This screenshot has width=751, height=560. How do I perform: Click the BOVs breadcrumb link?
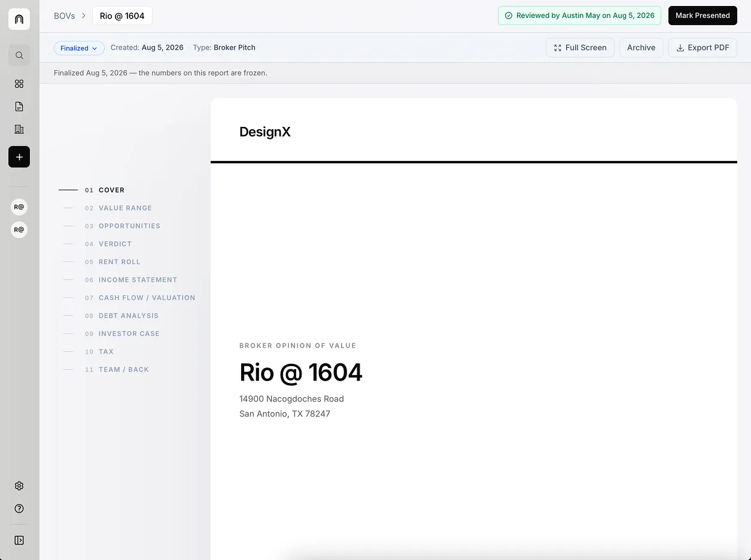click(x=65, y=16)
